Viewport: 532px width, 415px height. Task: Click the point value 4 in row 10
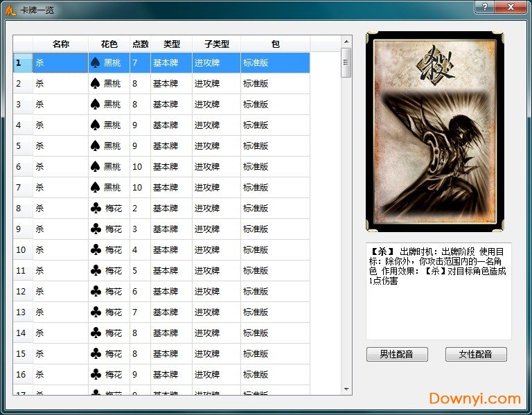click(134, 249)
